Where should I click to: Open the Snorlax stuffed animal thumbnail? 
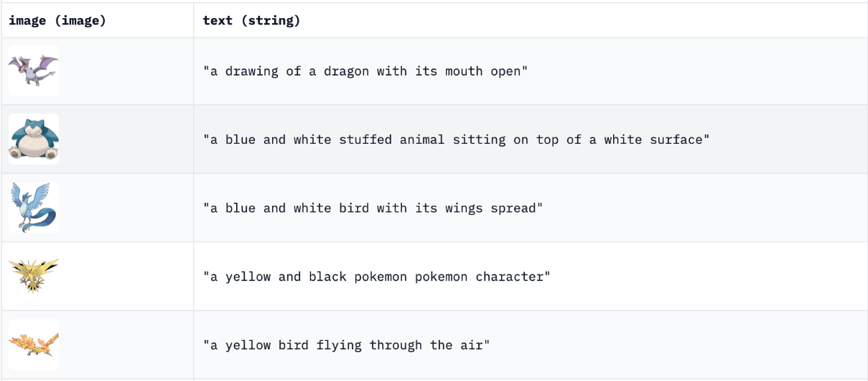pyautogui.click(x=34, y=139)
